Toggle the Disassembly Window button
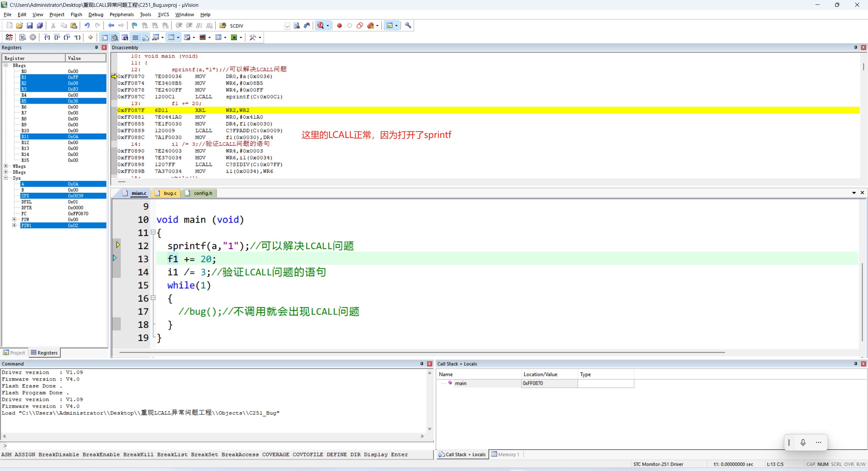868x471 pixels. (x=115, y=37)
